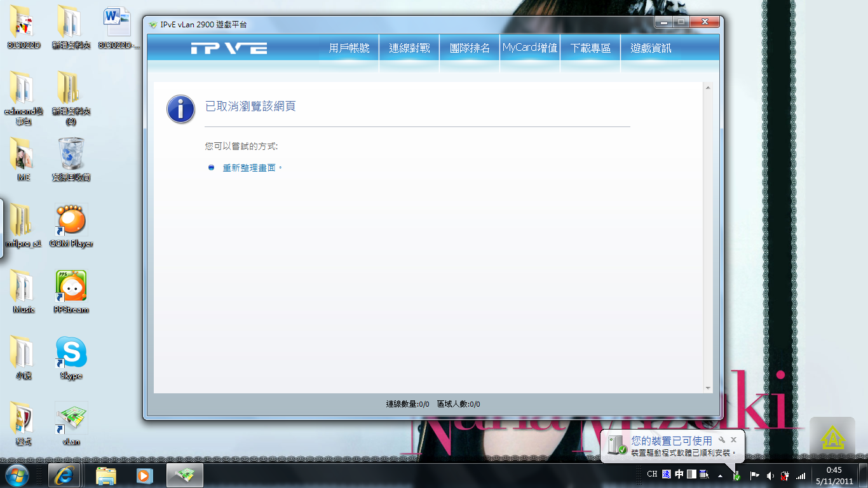This screenshot has width=868, height=488.
Task: Select the vLan desktop shortcut
Action: click(x=71, y=424)
